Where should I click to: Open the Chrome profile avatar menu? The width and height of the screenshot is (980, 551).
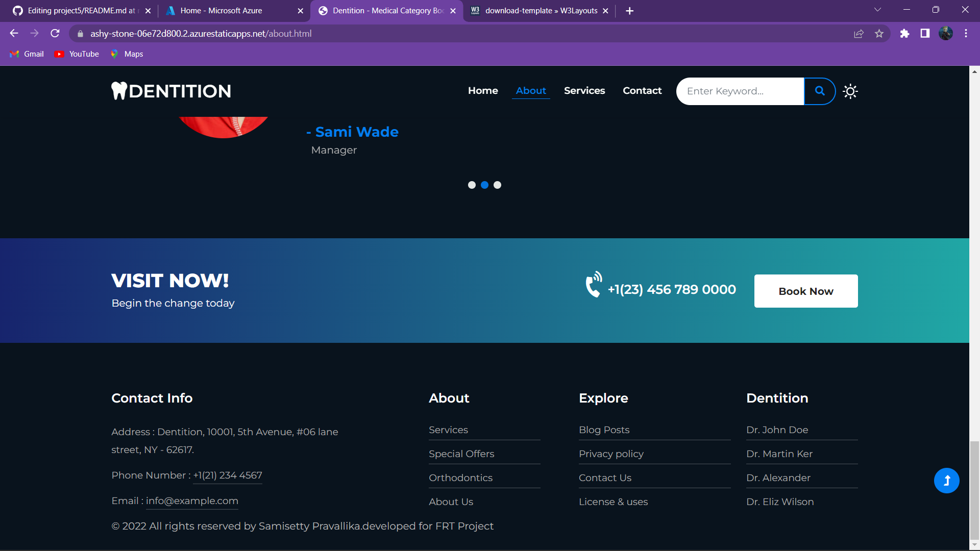(x=945, y=34)
